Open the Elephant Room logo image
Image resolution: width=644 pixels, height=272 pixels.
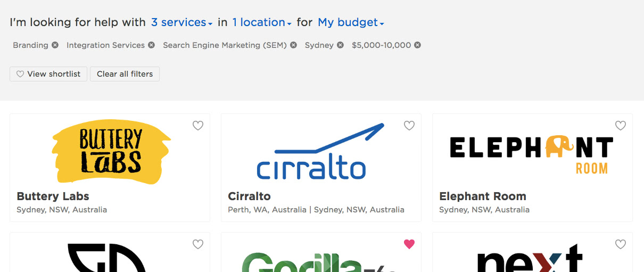pos(532,155)
